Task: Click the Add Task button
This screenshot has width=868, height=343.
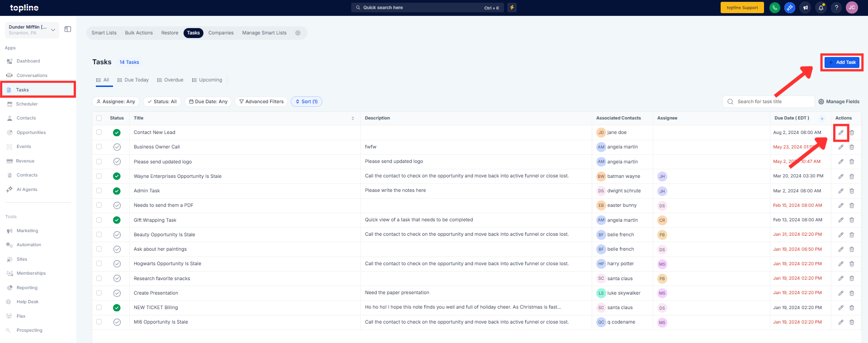Action: (x=841, y=62)
